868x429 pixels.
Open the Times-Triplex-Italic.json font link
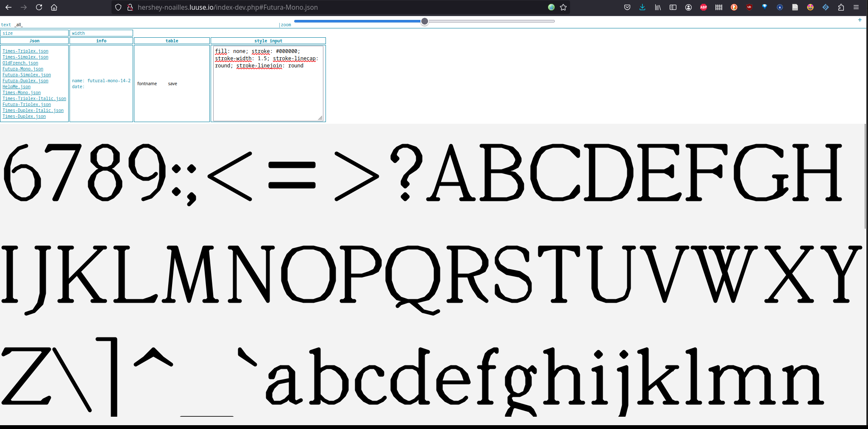(34, 98)
